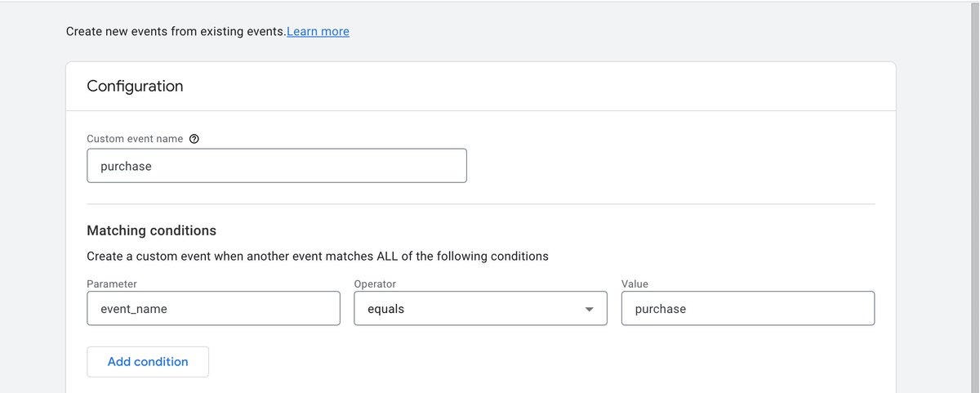The image size is (980, 393).
Task: Open the Learn more link
Action: click(x=318, y=32)
